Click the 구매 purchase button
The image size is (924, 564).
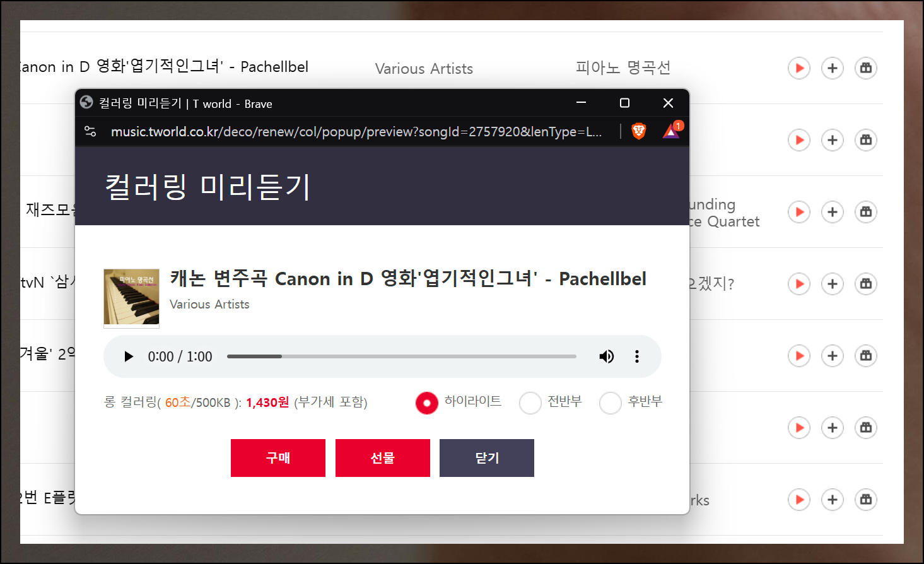[278, 458]
